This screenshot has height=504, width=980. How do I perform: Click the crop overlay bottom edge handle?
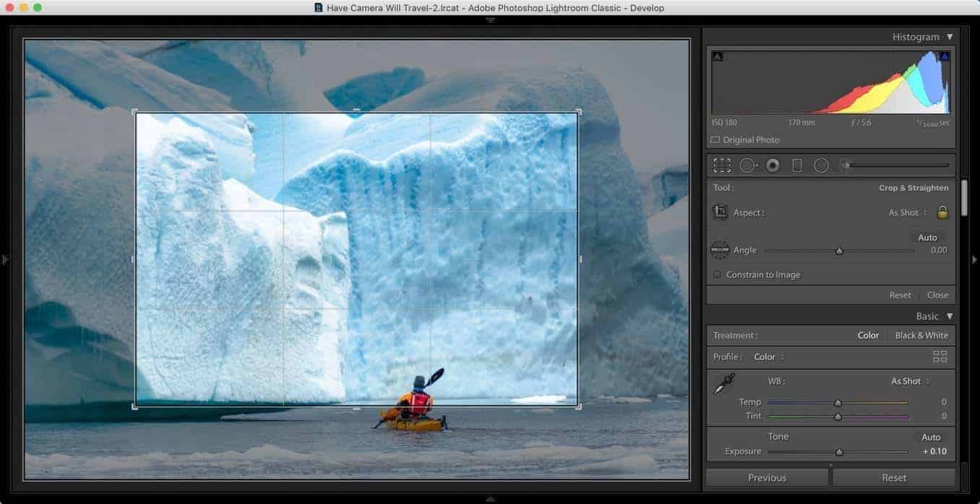point(356,408)
